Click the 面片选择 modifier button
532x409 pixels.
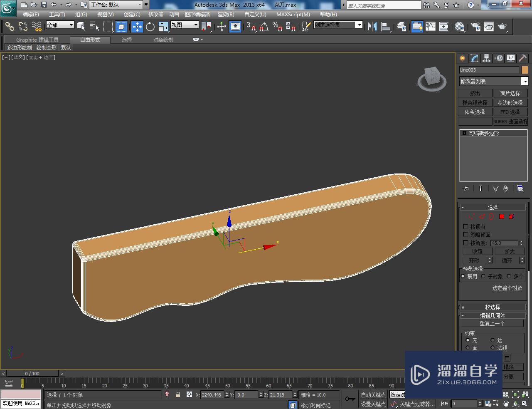[x=510, y=93]
